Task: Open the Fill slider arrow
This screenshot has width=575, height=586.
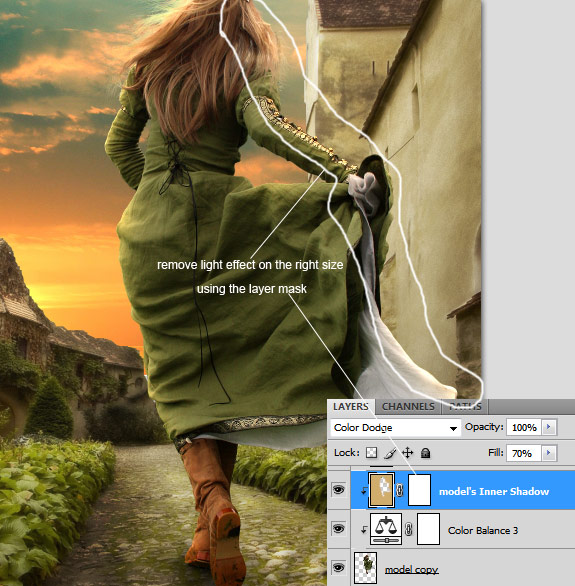Action: pyautogui.click(x=549, y=453)
